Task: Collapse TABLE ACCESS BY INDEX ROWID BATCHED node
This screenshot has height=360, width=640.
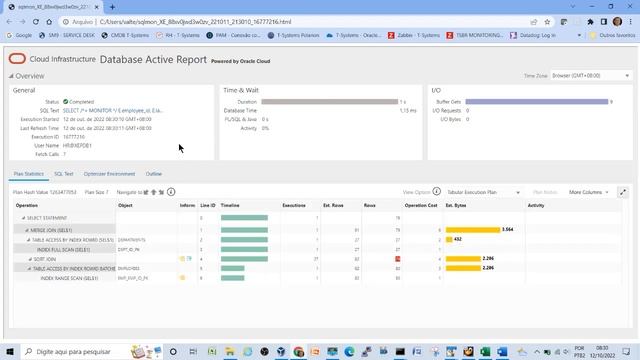Action: (29, 269)
